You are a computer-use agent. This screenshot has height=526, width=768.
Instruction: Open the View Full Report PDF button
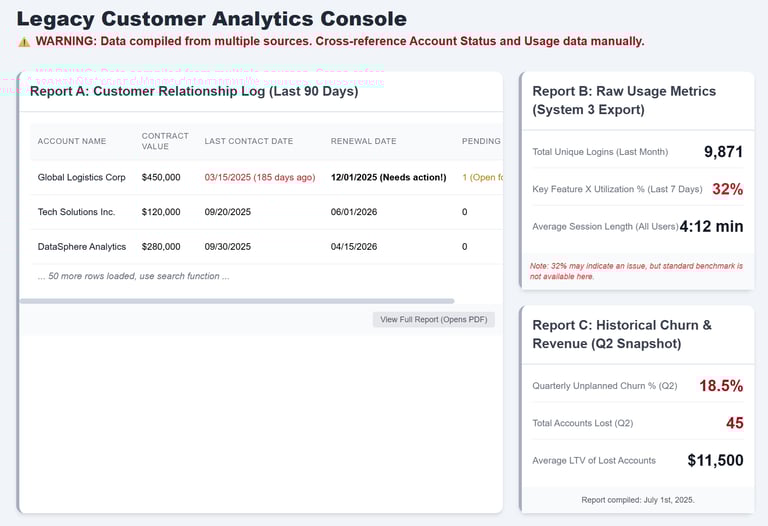[x=433, y=319]
